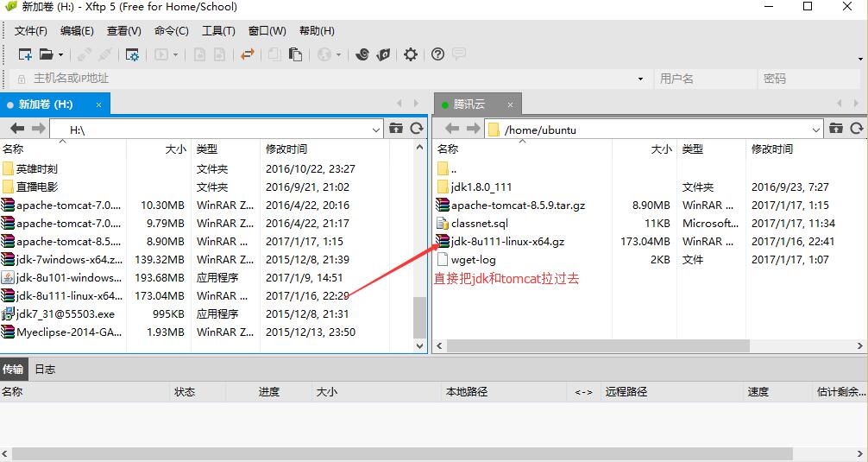Expand the globe encoding dropdown arrow
The image size is (868, 462).
pyautogui.click(x=338, y=55)
